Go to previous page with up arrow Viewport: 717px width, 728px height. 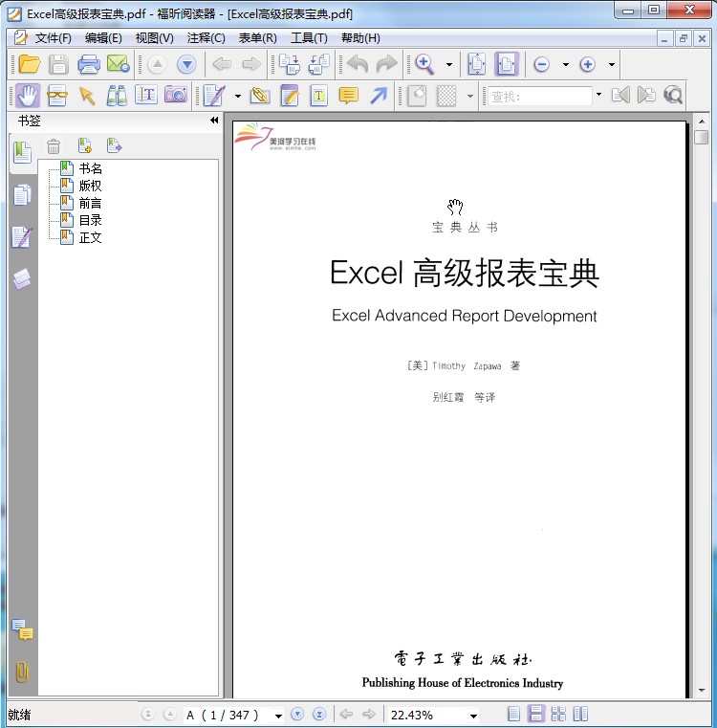pyautogui.click(x=158, y=64)
